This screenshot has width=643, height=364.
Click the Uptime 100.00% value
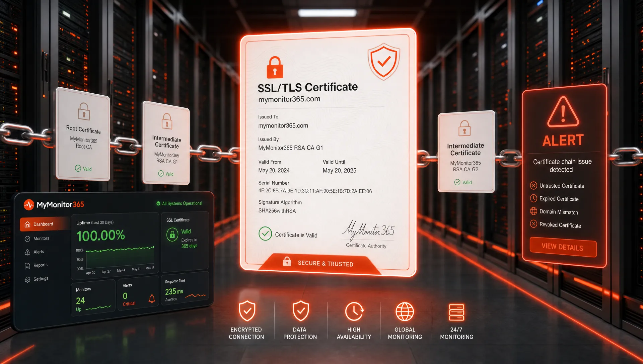100,236
